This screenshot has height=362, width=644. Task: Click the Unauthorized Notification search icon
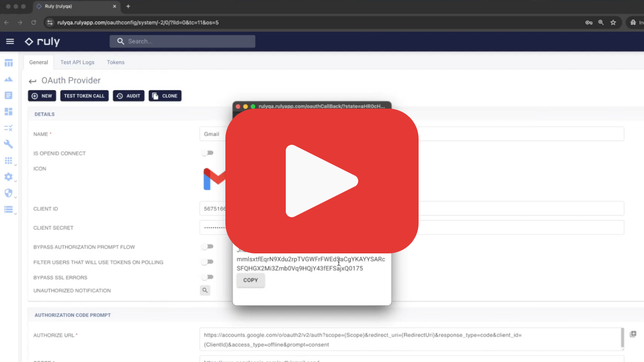click(x=205, y=290)
